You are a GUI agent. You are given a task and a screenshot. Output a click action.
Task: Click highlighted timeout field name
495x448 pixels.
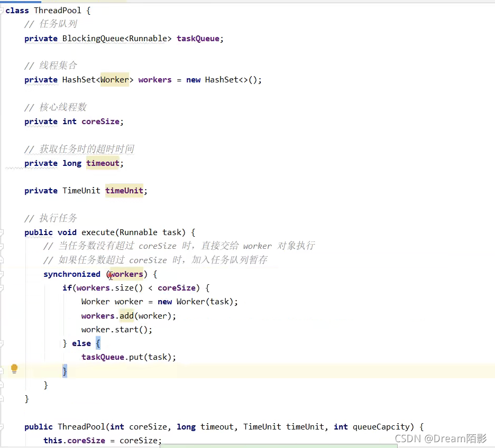tap(103, 163)
